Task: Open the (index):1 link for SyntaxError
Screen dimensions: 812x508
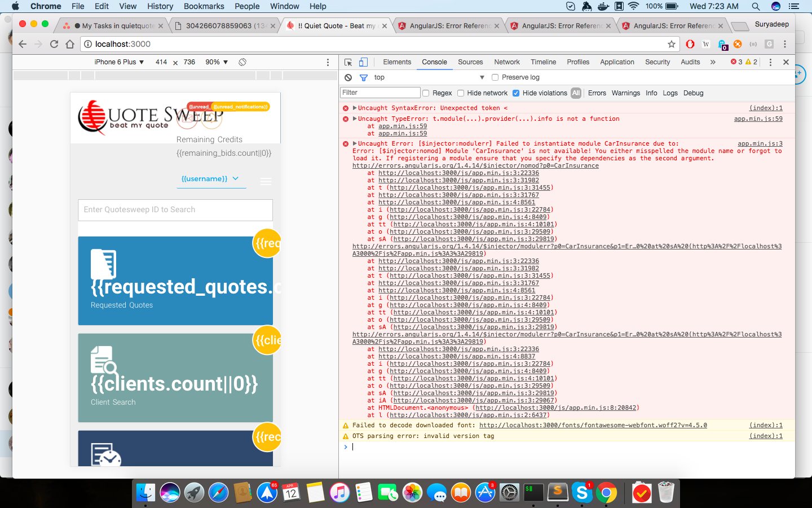Action: [766, 108]
